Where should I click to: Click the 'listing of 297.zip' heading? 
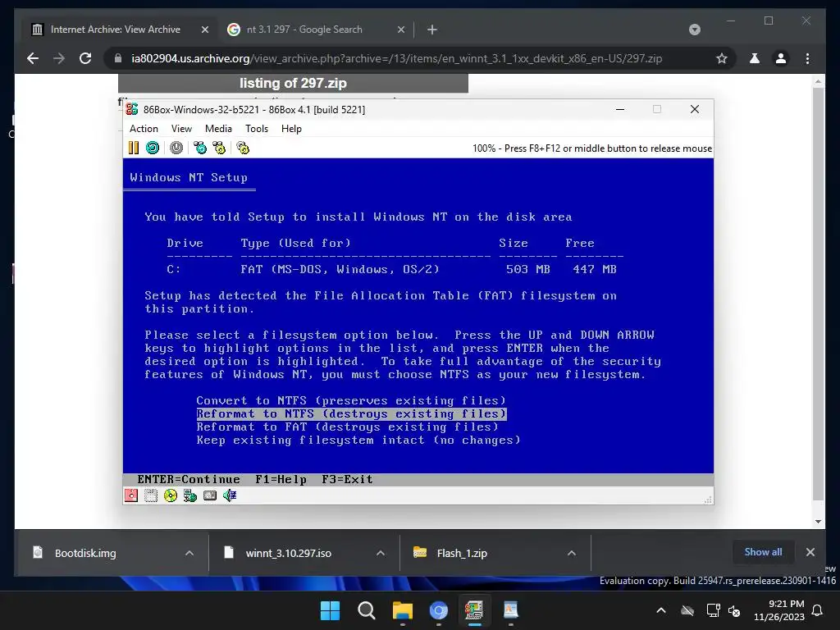[293, 83]
